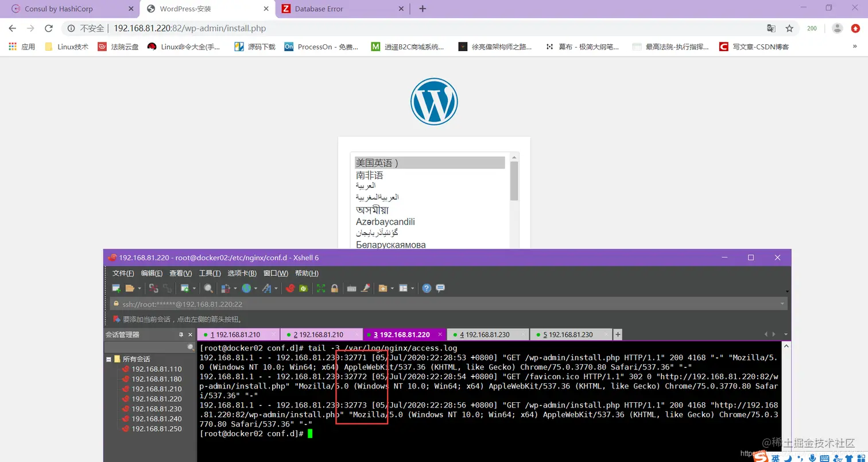Click the Font icon in Xshell toolbar
Image resolution: width=868 pixels, height=462 pixels.
267,288
